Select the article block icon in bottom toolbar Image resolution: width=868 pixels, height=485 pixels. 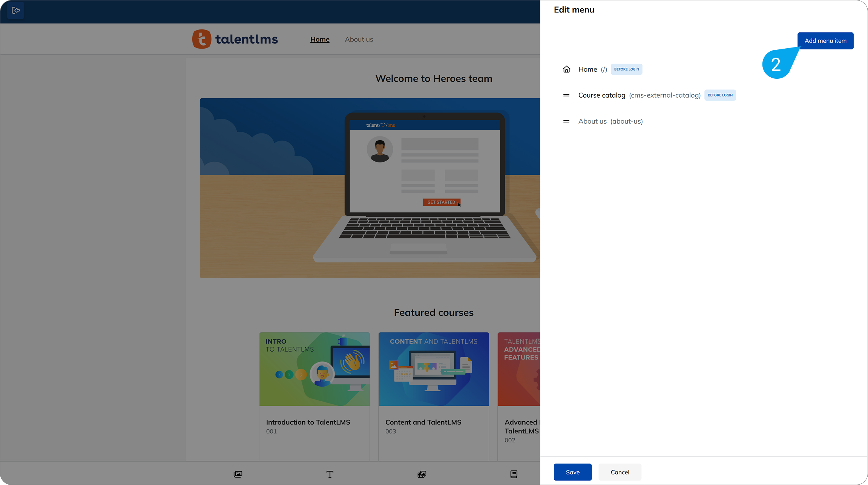(514, 474)
